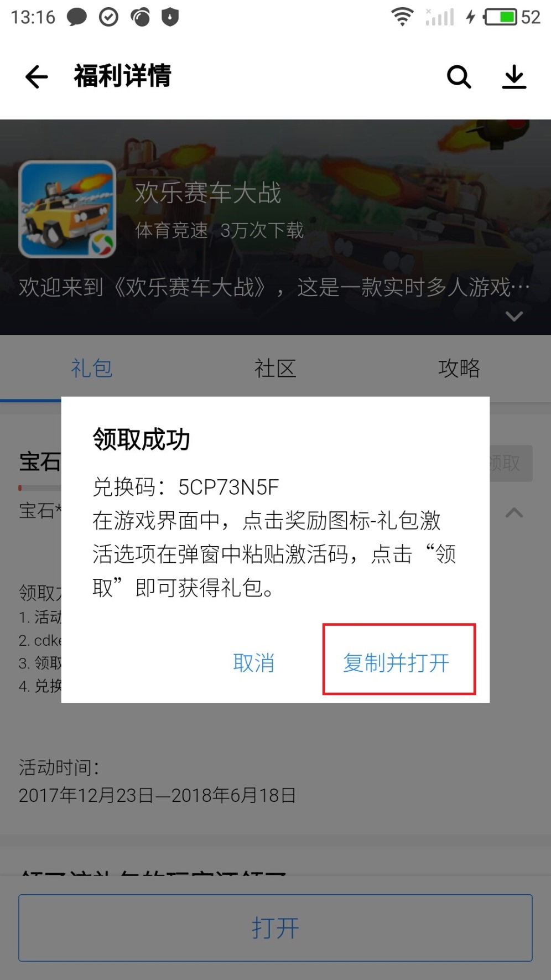Tap the battery indicator icon
Viewport: 551px width, 980px height.
tap(500, 17)
